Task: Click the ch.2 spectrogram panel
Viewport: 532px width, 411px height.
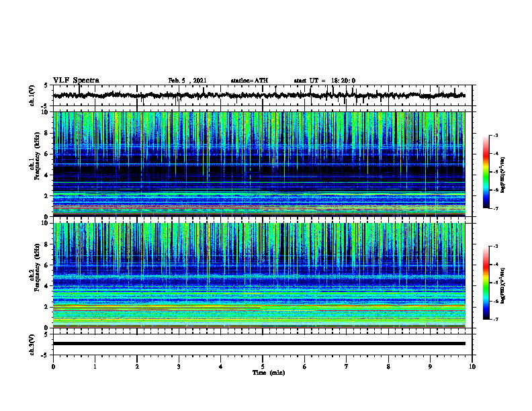Action: 259,275
